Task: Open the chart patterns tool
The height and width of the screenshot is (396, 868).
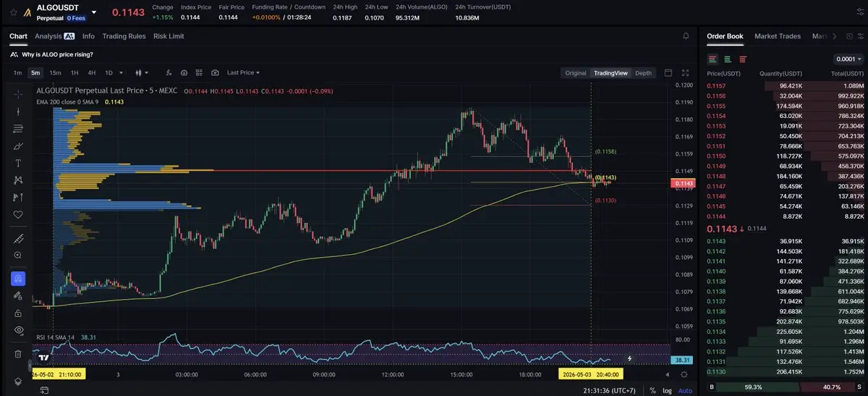Action: 18,180
